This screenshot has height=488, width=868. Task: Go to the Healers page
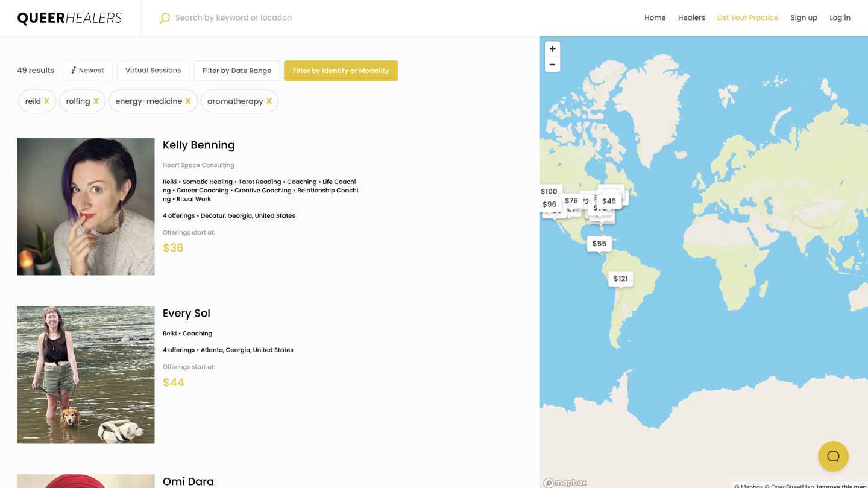tap(691, 18)
